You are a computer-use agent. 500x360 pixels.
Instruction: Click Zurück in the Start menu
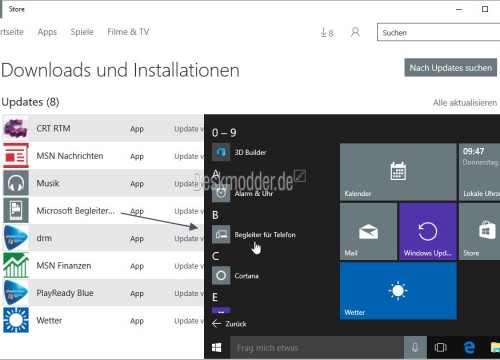click(x=229, y=324)
